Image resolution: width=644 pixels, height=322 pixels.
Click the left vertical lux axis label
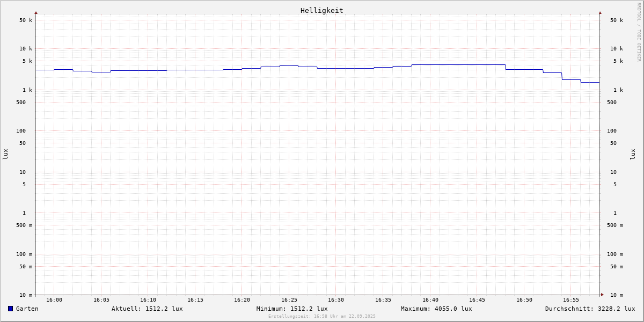pyautogui.click(x=5, y=154)
